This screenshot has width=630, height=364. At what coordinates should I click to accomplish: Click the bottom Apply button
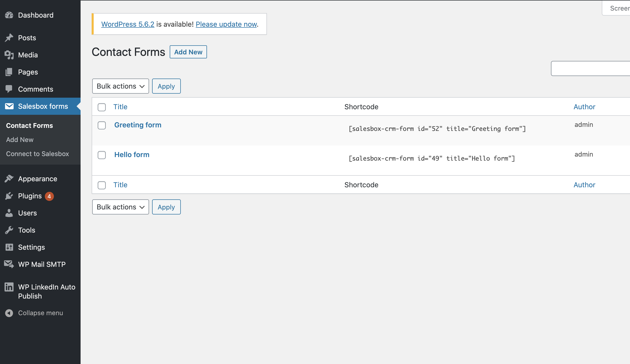coord(166,207)
